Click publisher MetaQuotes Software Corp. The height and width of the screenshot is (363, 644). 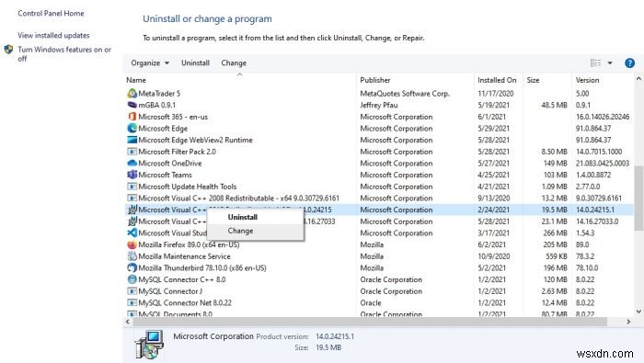point(405,94)
